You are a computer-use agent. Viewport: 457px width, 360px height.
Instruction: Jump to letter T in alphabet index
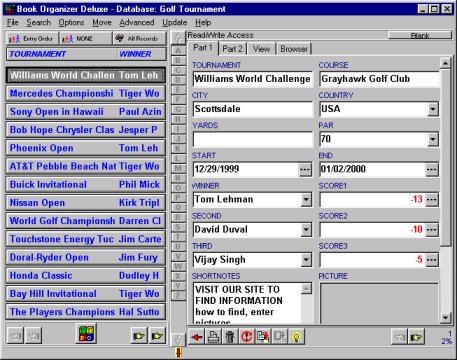(178, 237)
